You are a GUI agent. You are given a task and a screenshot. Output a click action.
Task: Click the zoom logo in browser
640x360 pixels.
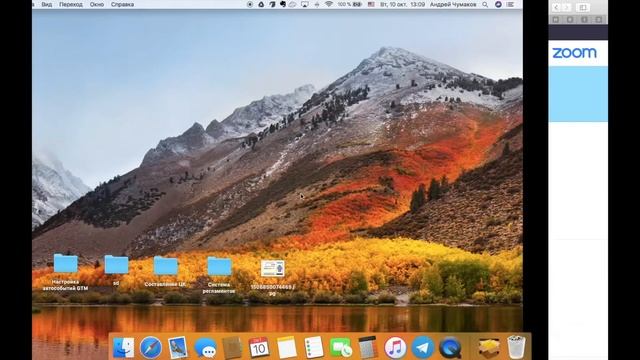tap(574, 53)
